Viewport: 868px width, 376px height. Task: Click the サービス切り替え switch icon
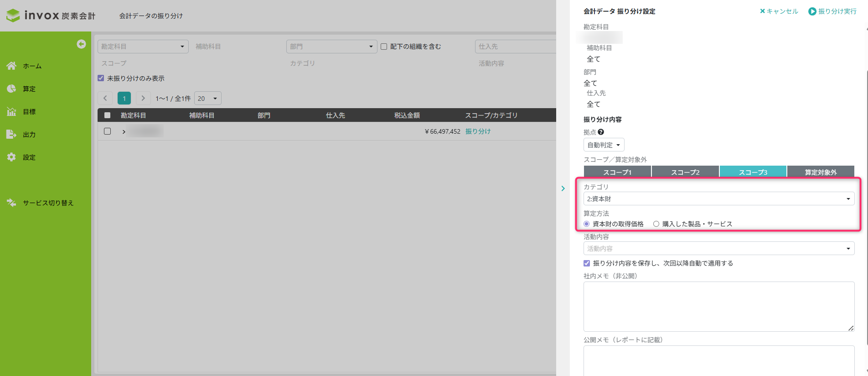(x=11, y=203)
